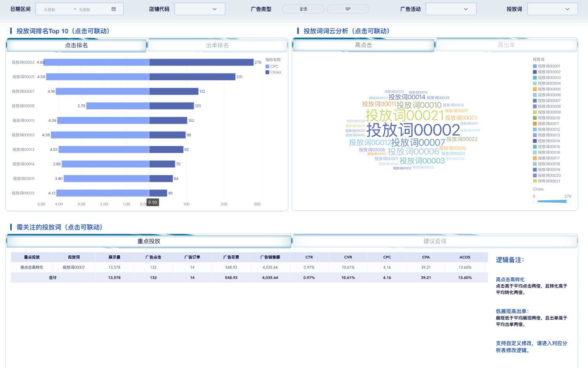
Task: Expand the 店铺代码 dropdown
Action: coord(199,9)
